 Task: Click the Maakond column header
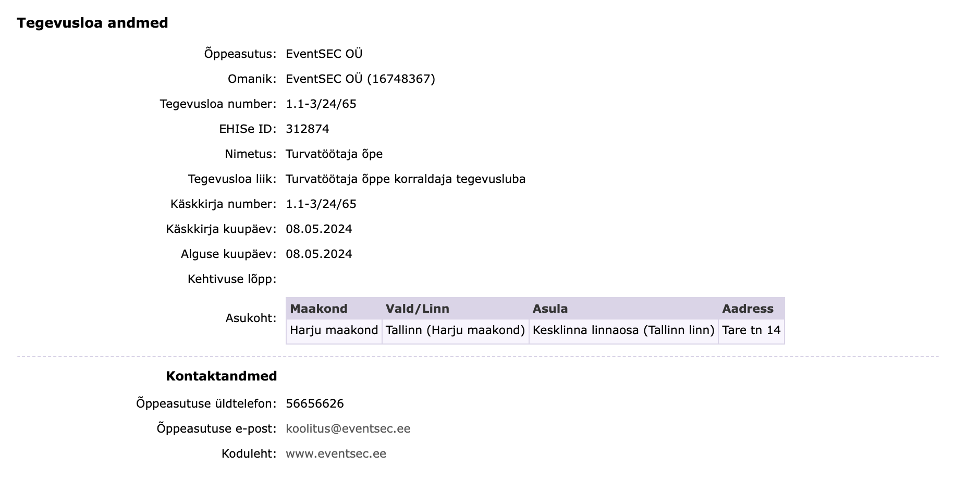[334, 309]
